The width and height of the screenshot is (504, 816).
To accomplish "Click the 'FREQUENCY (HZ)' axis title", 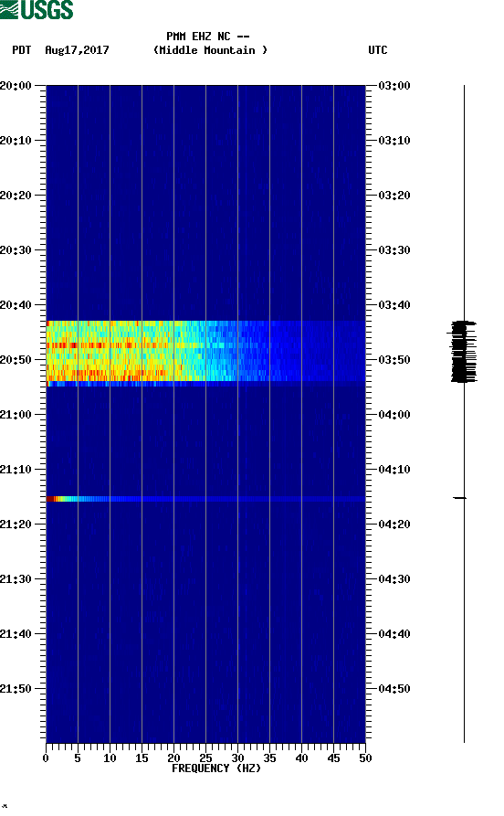I will (216, 768).
